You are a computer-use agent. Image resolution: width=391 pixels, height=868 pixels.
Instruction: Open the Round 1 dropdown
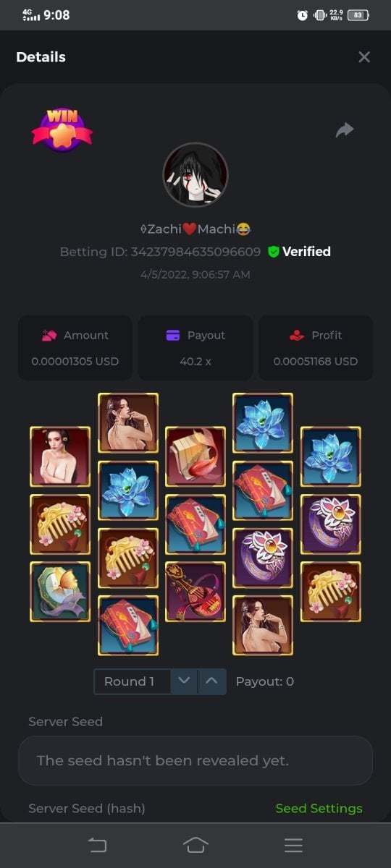pyautogui.click(x=133, y=681)
